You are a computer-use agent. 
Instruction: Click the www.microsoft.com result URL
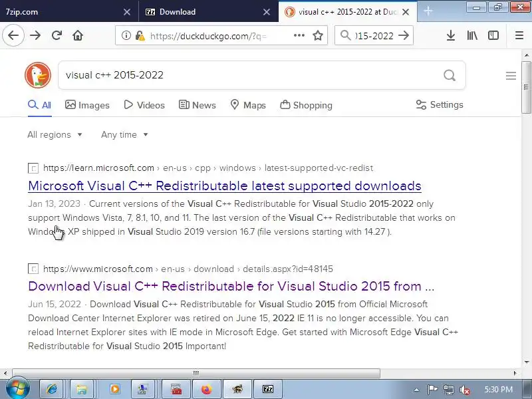(188, 269)
